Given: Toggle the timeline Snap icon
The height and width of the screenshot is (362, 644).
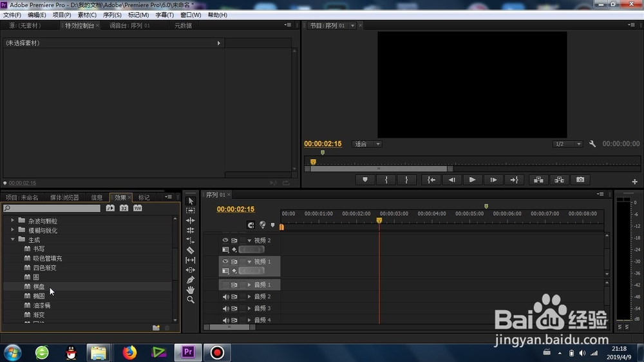Looking at the screenshot, I should (251, 225).
